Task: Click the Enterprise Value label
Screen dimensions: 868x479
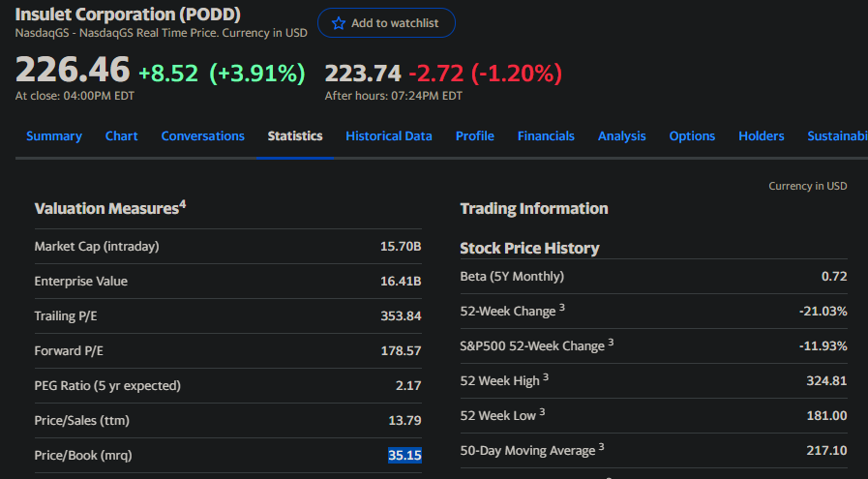Action: point(81,281)
